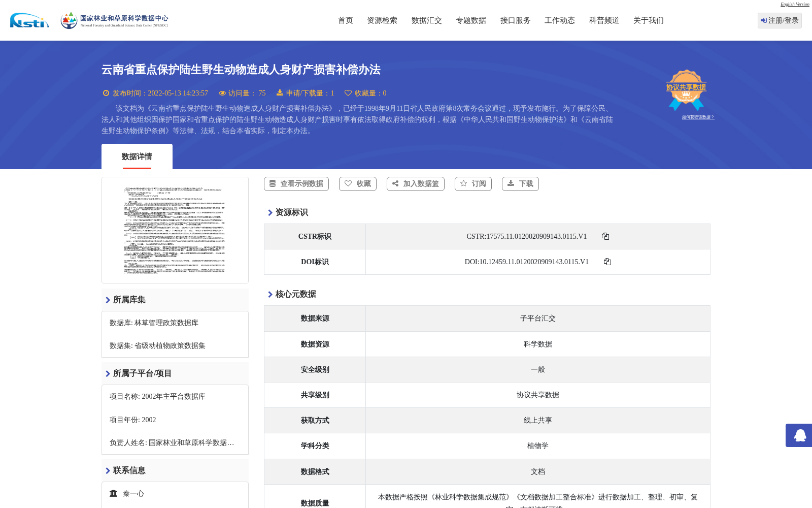Viewport: 812px width, 508px height.
Task: Click the 一般 security level value
Action: 538,369
